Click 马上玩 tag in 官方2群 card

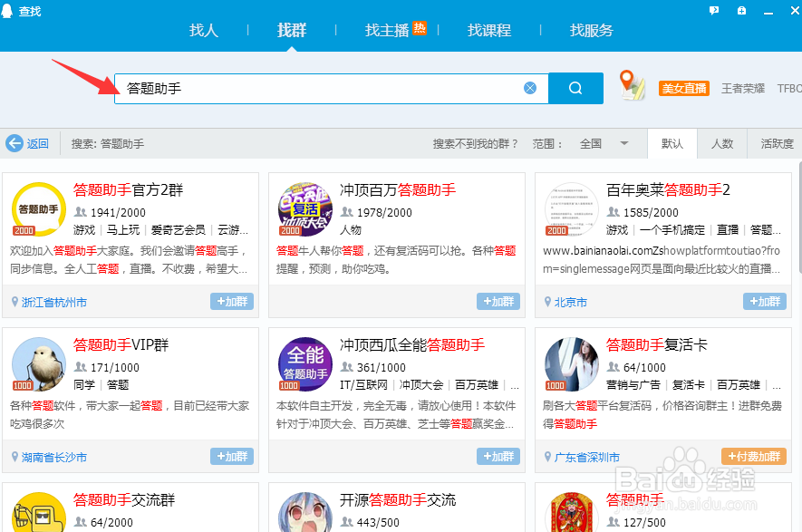(122, 230)
